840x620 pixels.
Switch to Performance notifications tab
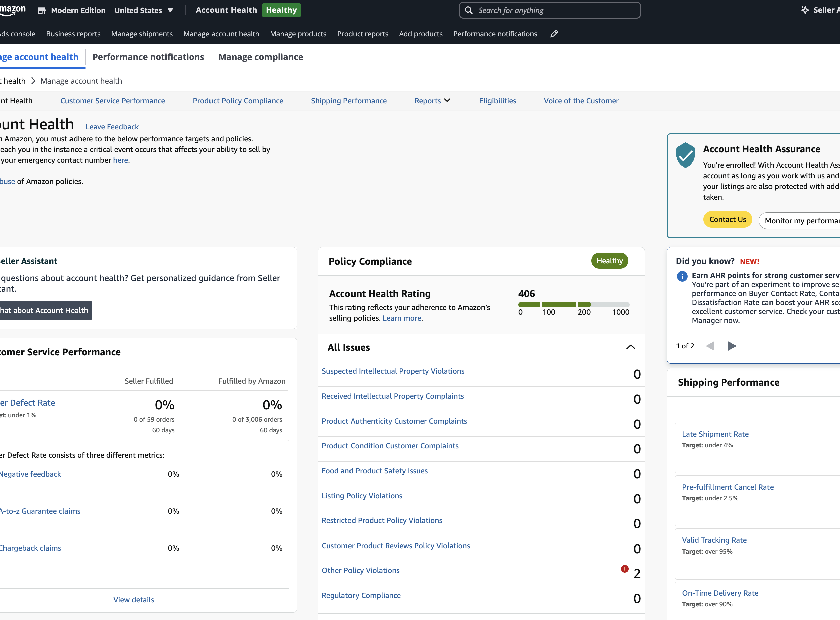148,57
